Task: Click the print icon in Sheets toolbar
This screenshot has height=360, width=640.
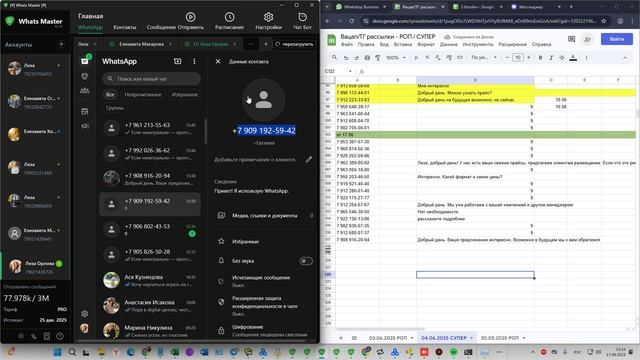Action: pyautogui.click(x=367, y=58)
